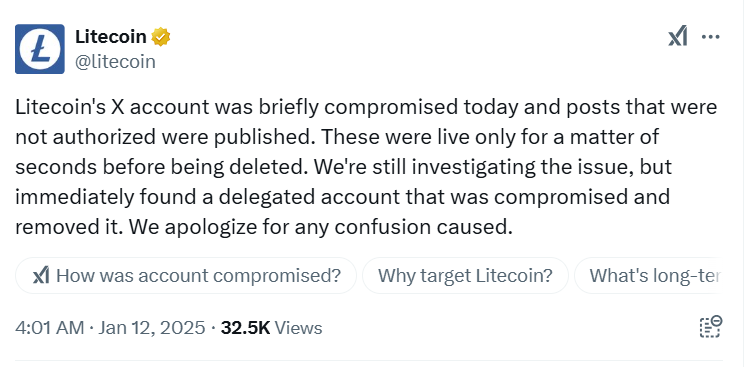Click the white L logo in the avatar
The width and height of the screenshot is (748, 367).
pos(40,49)
